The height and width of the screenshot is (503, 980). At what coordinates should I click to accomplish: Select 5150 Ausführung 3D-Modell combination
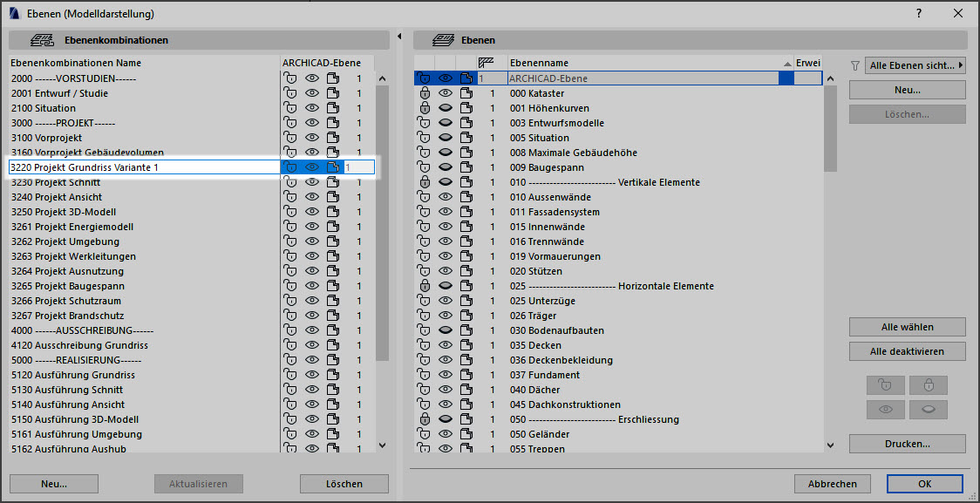coord(145,419)
